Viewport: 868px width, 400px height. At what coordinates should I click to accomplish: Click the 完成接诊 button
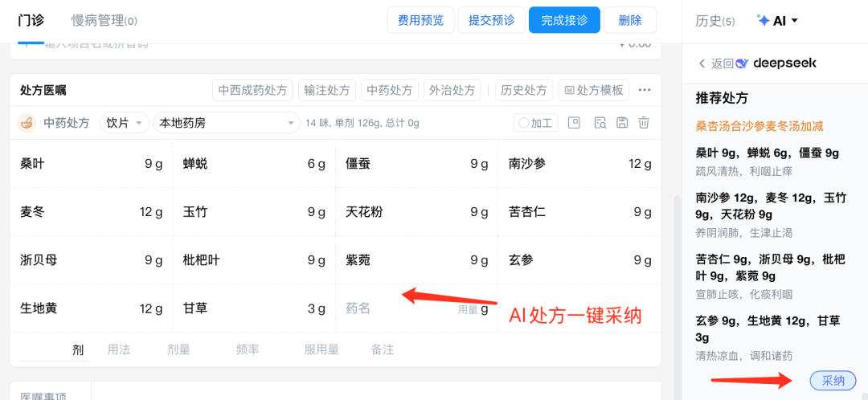pyautogui.click(x=565, y=20)
